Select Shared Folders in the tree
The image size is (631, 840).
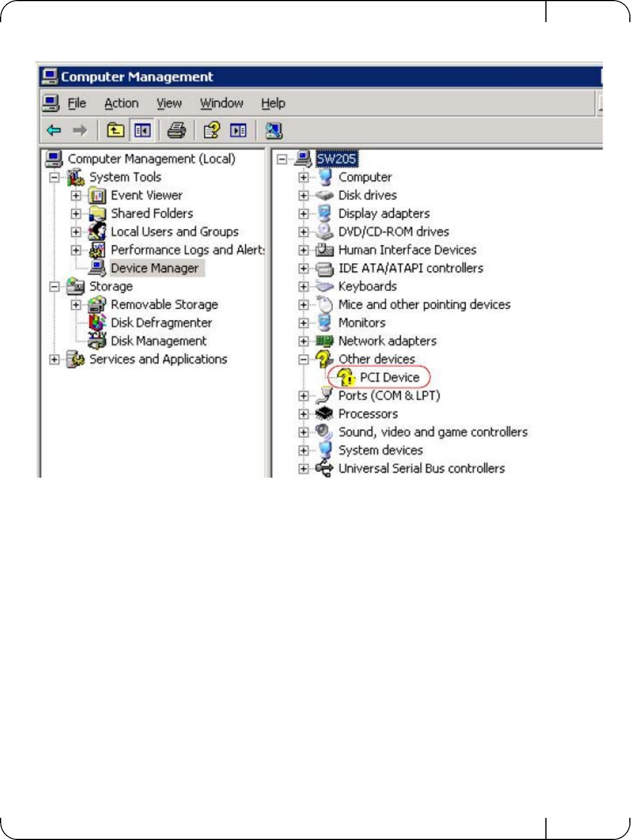click(152, 214)
